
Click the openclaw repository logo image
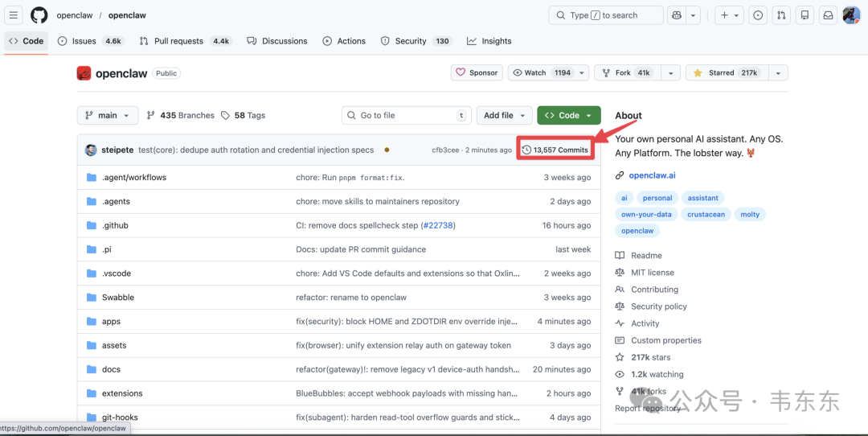click(x=84, y=73)
